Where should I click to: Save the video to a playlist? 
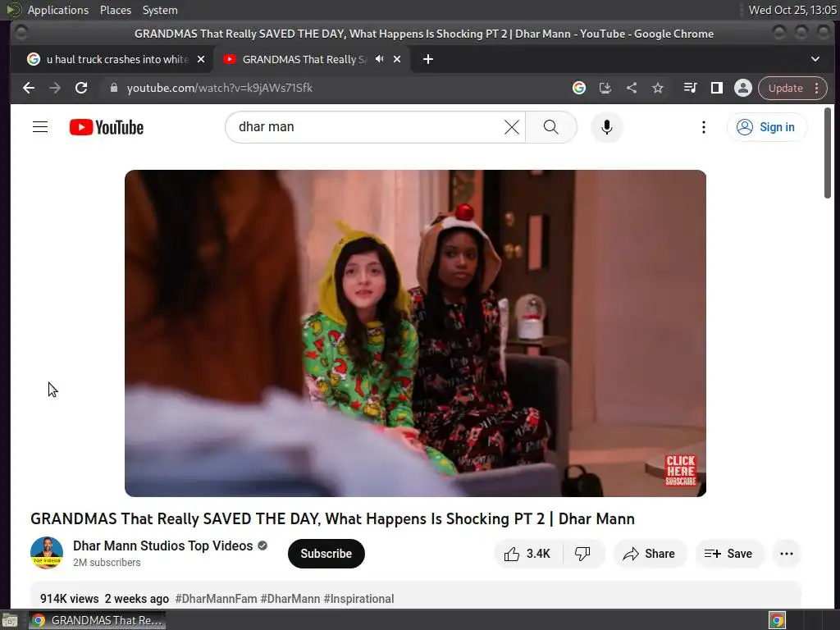[x=728, y=554]
